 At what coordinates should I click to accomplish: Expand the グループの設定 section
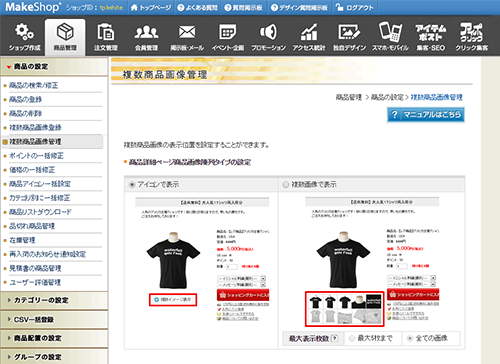[x=54, y=357]
